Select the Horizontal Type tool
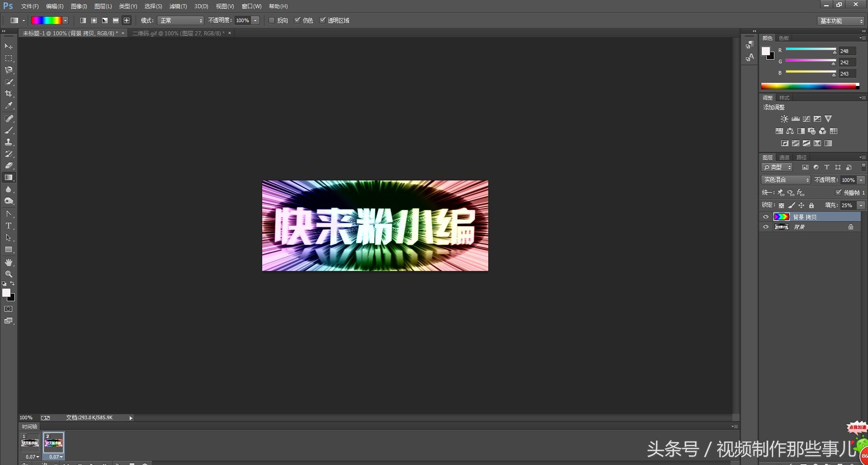 9,226
